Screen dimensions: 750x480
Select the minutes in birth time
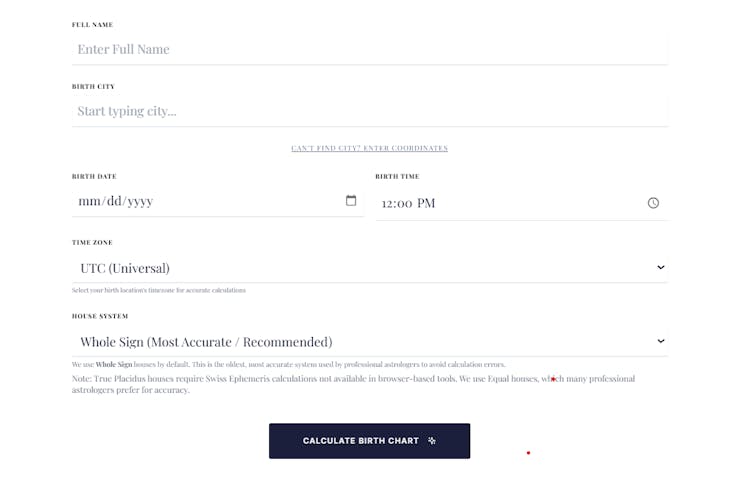405,203
